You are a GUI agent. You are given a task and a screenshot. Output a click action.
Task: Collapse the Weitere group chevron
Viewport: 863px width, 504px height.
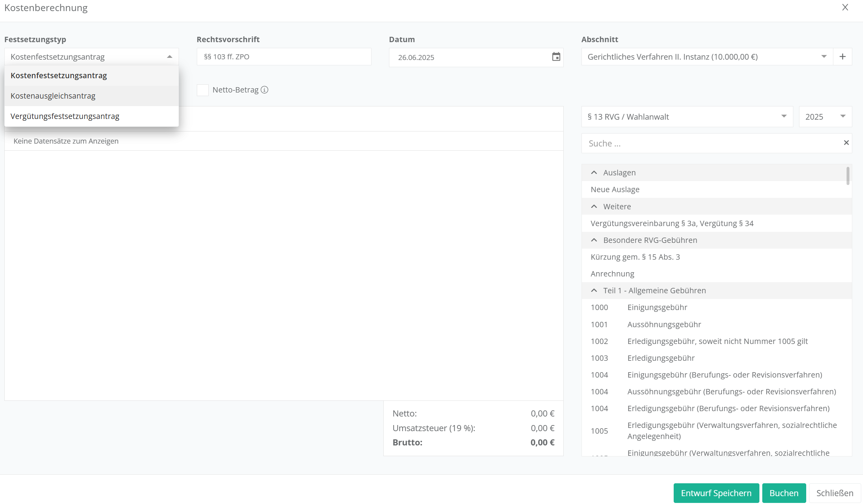click(594, 207)
